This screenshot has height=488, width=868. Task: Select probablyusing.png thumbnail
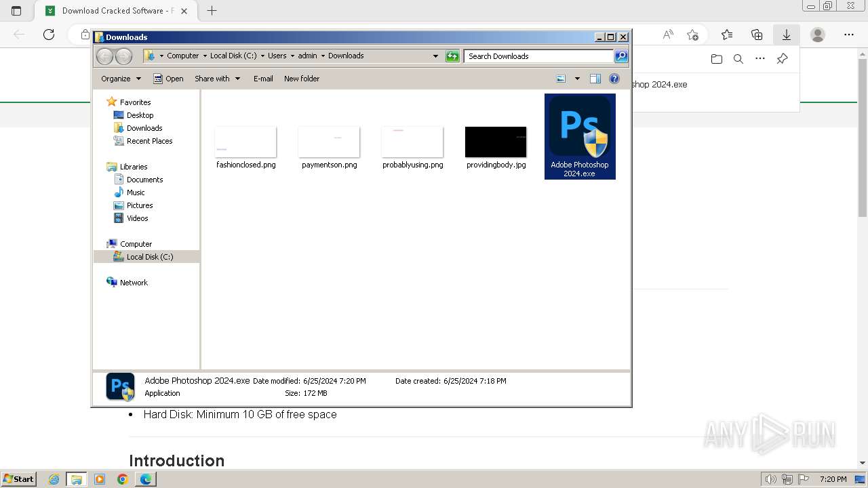pos(412,142)
